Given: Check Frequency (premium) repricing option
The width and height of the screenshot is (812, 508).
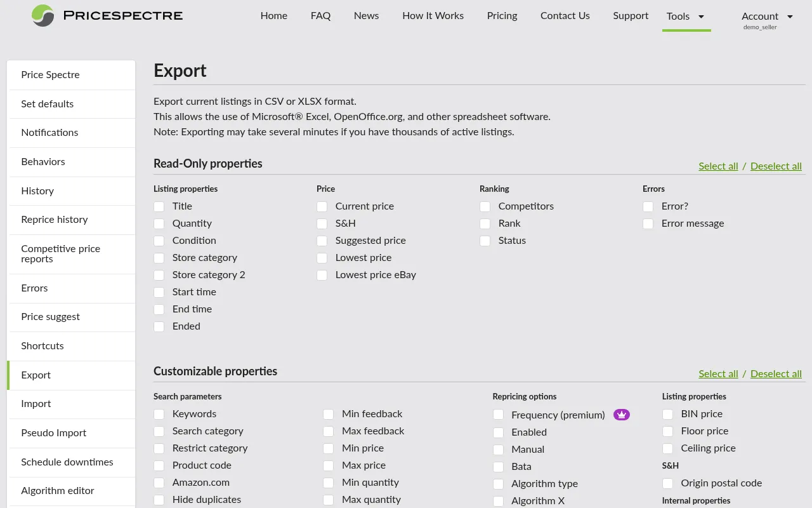Looking at the screenshot, I should tap(499, 415).
